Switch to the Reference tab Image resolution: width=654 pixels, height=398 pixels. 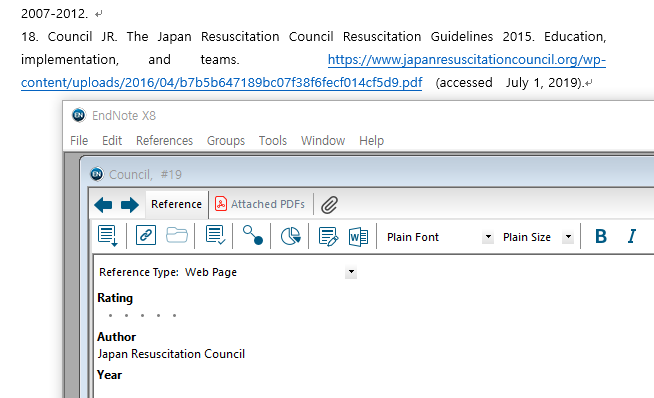pos(176,204)
